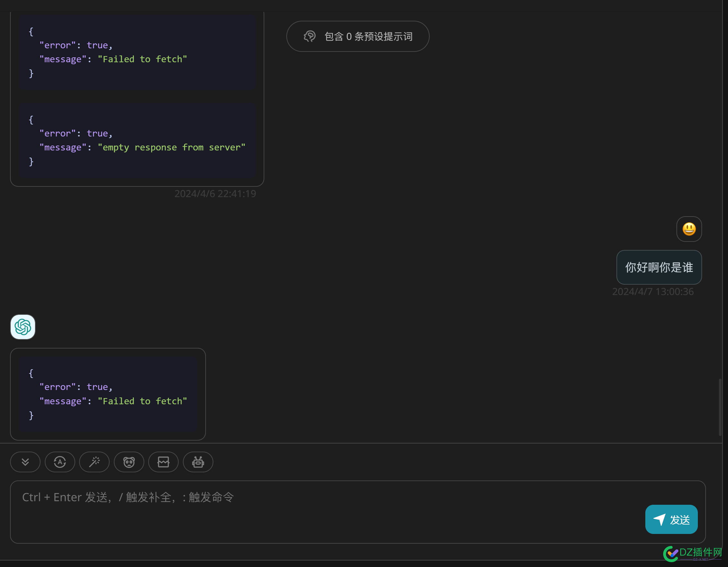Click the ChatGPT assistant avatar icon
728x567 pixels.
[x=23, y=327]
